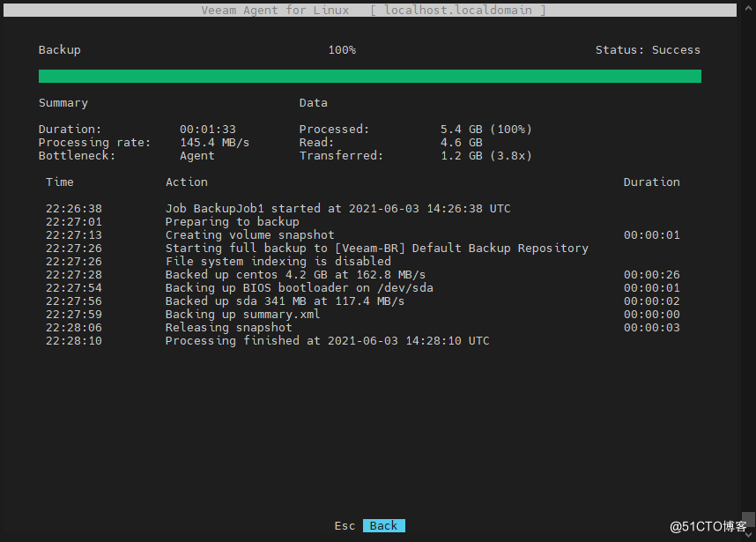The height and width of the screenshot is (542, 756).
Task: Click the green backup progress bar
Action: tap(370, 76)
